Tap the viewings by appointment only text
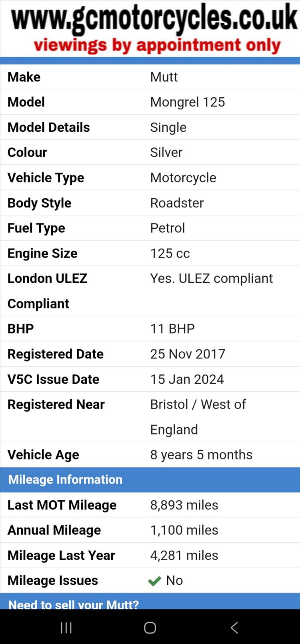 click(157, 46)
